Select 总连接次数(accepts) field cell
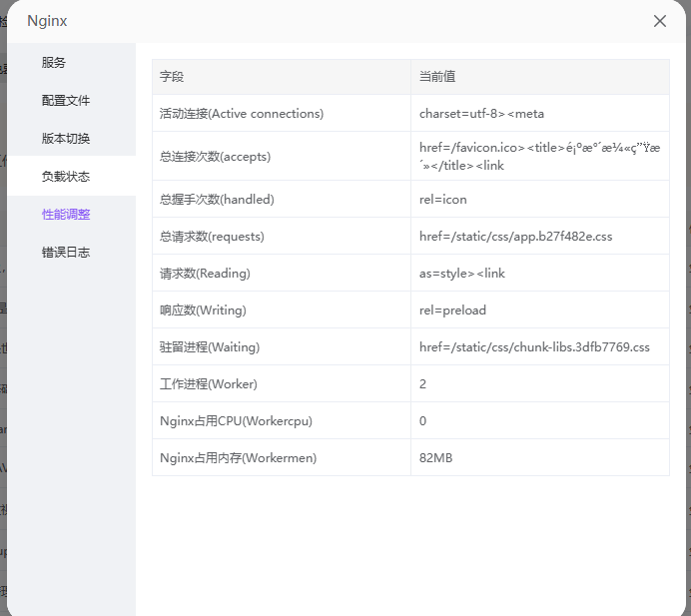 [282, 156]
